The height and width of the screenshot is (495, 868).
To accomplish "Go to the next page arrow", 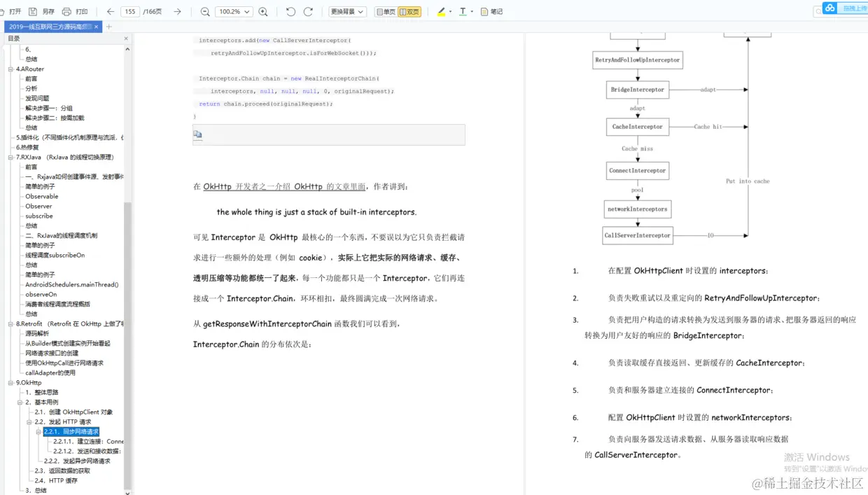I will tap(177, 12).
